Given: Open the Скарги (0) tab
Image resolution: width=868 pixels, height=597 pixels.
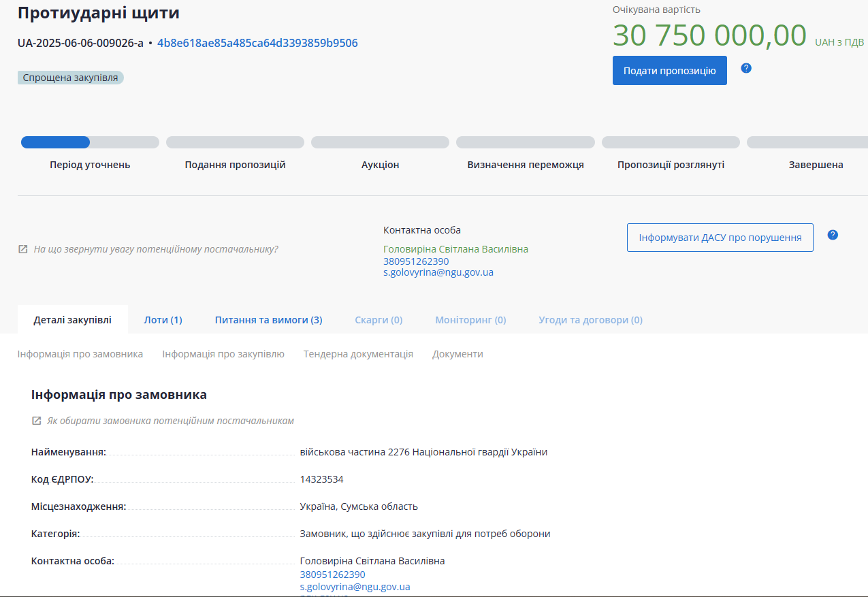Looking at the screenshot, I should tap(379, 320).
